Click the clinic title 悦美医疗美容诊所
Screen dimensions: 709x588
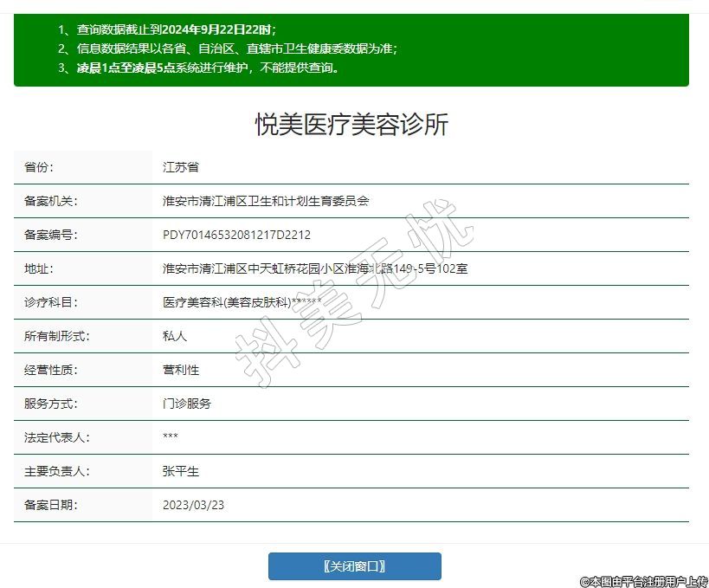click(351, 124)
